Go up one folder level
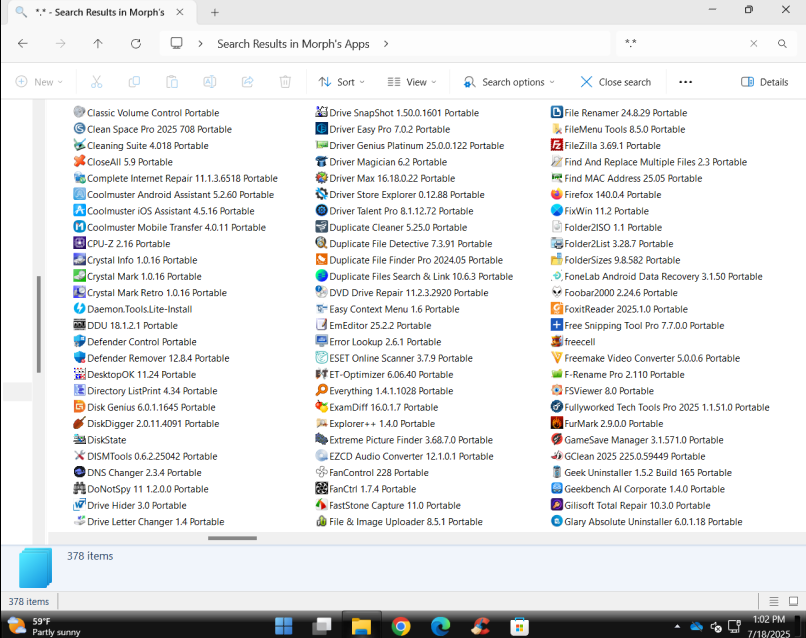 coord(98,44)
